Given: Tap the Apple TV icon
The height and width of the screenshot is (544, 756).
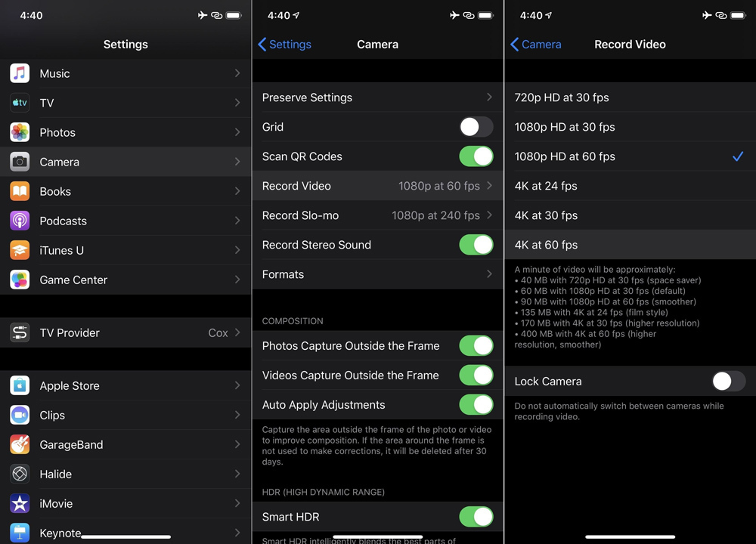Looking at the screenshot, I should [x=20, y=103].
